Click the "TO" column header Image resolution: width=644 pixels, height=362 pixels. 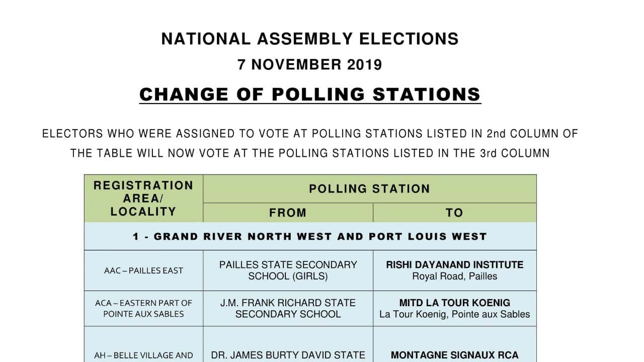454,213
